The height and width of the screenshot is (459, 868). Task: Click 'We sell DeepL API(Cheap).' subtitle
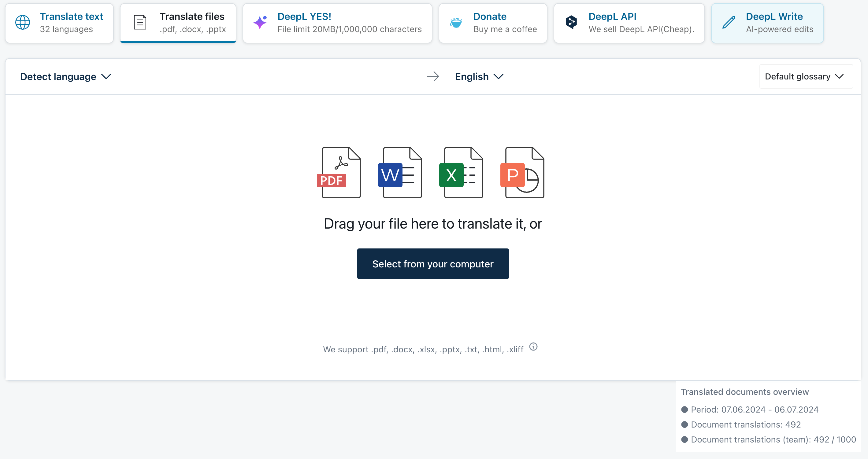click(x=642, y=29)
